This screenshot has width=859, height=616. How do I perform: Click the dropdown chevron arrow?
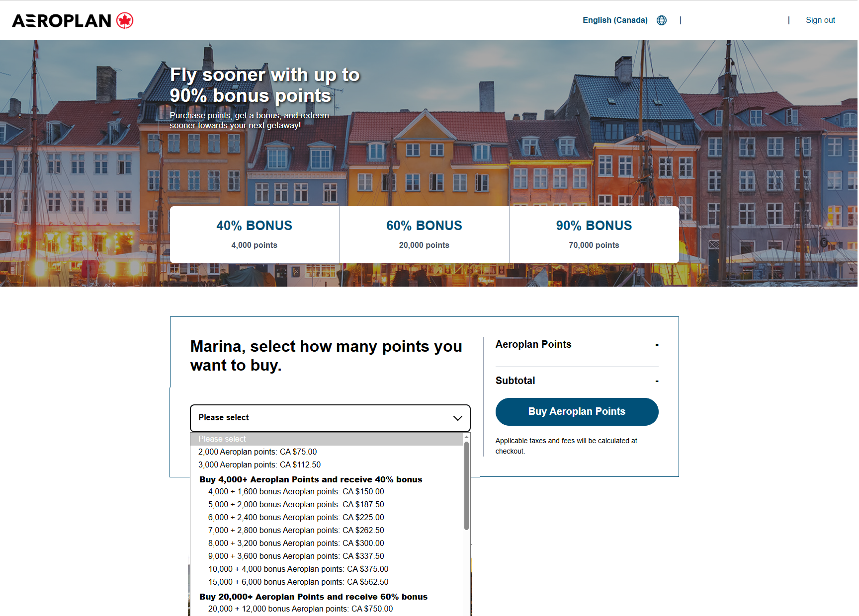coord(457,418)
